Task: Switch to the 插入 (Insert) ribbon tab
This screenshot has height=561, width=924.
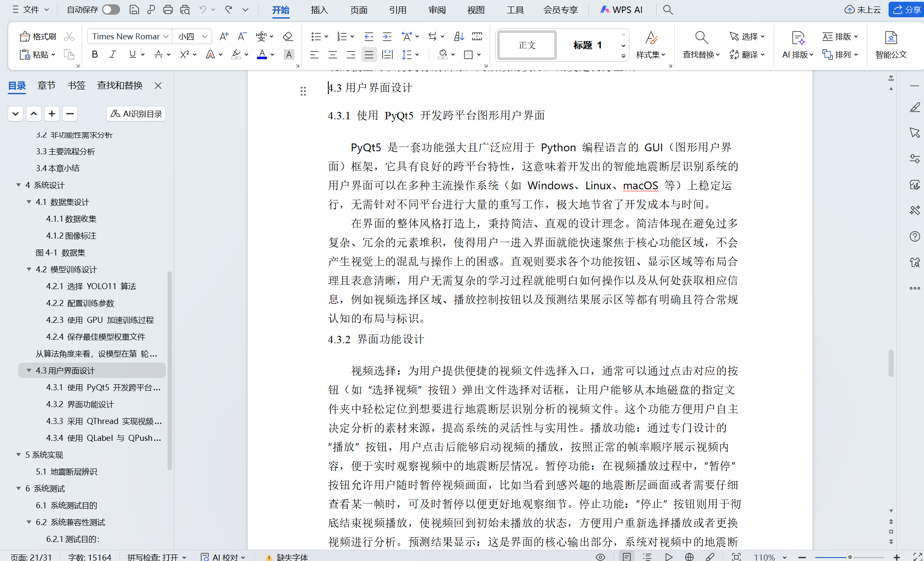Action: (319, 10)
